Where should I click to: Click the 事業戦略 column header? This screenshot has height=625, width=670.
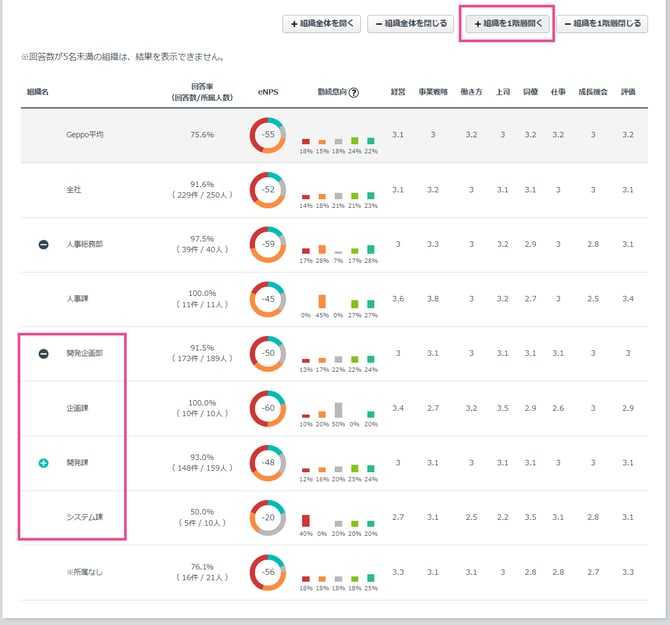[433, 92]
